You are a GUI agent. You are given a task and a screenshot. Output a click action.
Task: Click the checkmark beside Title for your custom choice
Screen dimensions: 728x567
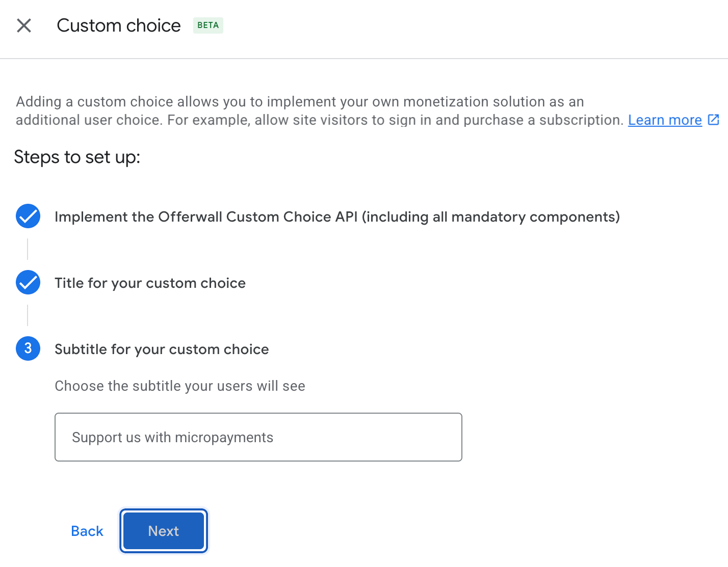(28, 282)
